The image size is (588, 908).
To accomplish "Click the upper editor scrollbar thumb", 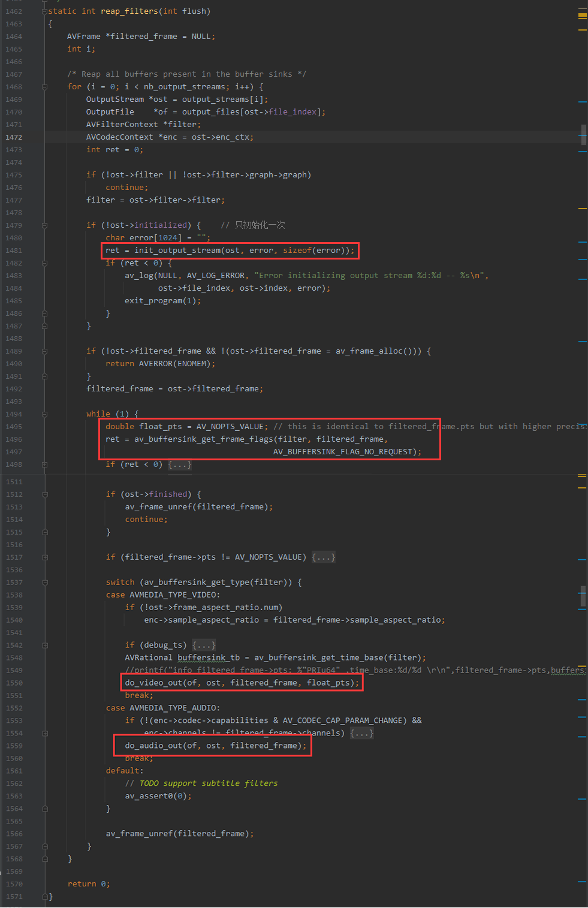I will (583, 135).
